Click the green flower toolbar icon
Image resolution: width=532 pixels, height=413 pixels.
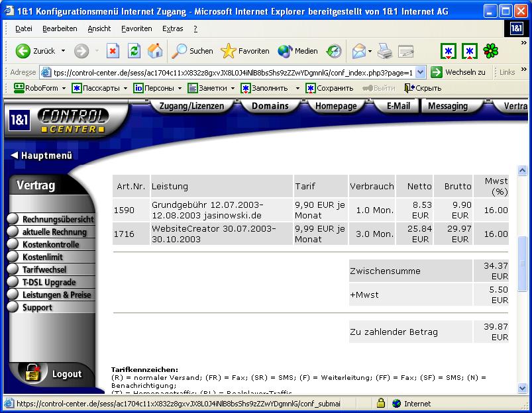[491, 51]
